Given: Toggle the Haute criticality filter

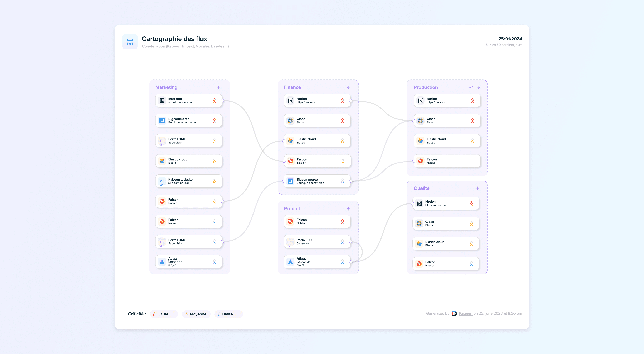Looking at the screenshot, I should pyautogui.click(x=164, y=314).
